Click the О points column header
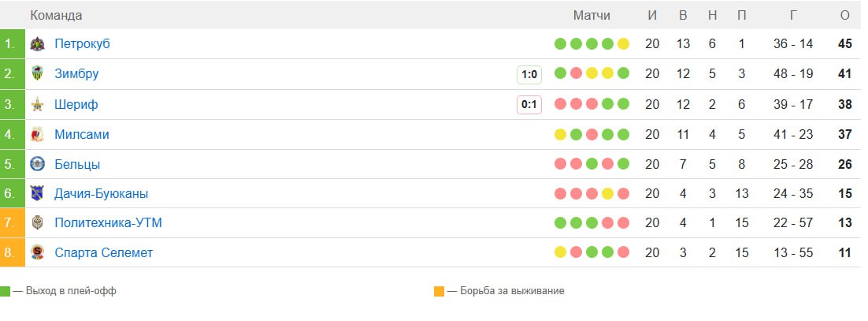Image resolution: width=868 pixels, height=321 pixels. click(845, 16)
